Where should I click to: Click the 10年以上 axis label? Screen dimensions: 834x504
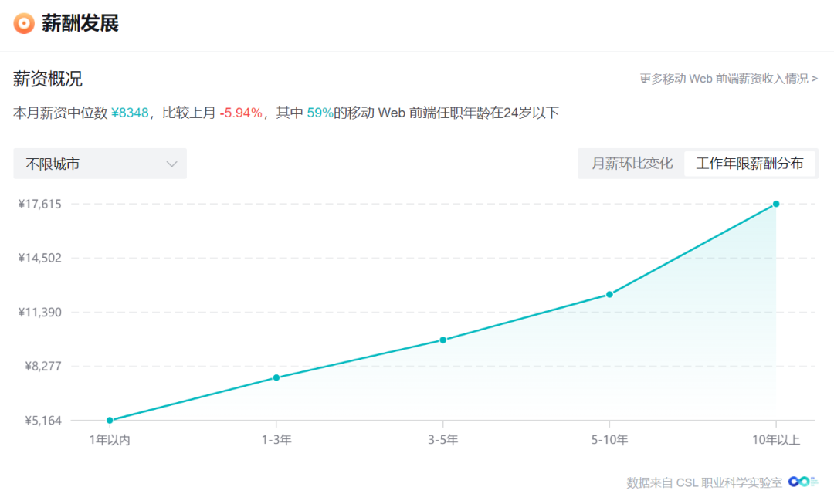tap(776, 441)
